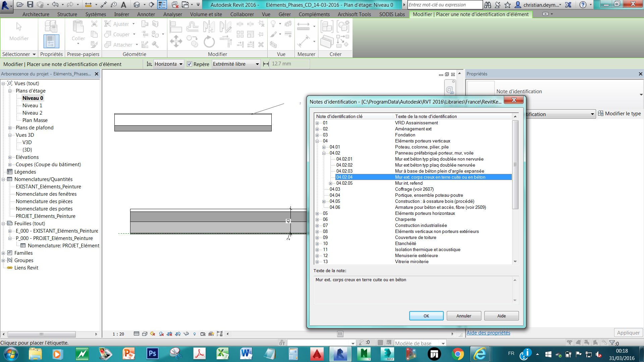Select key note 04.02.03 row

[344, 171]
